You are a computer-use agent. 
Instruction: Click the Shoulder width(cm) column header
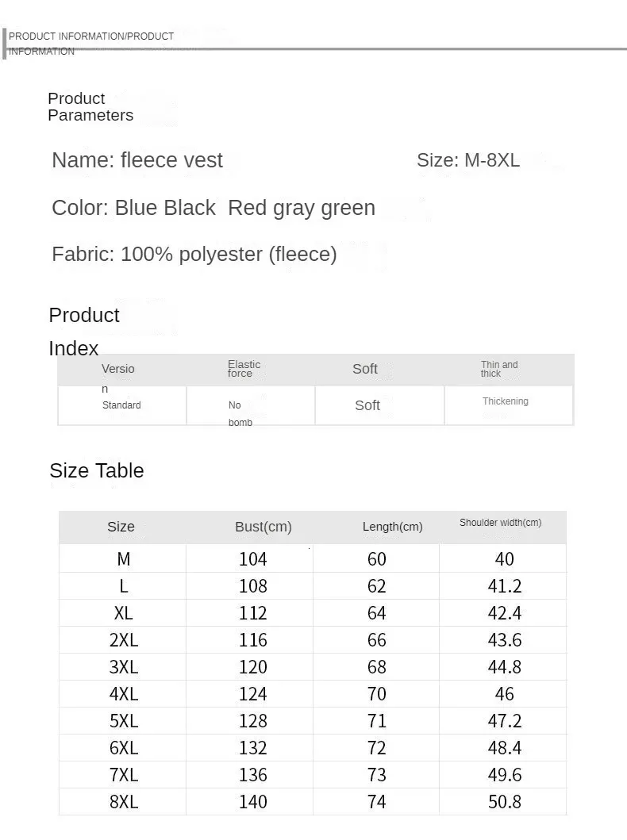click(500, 523)
